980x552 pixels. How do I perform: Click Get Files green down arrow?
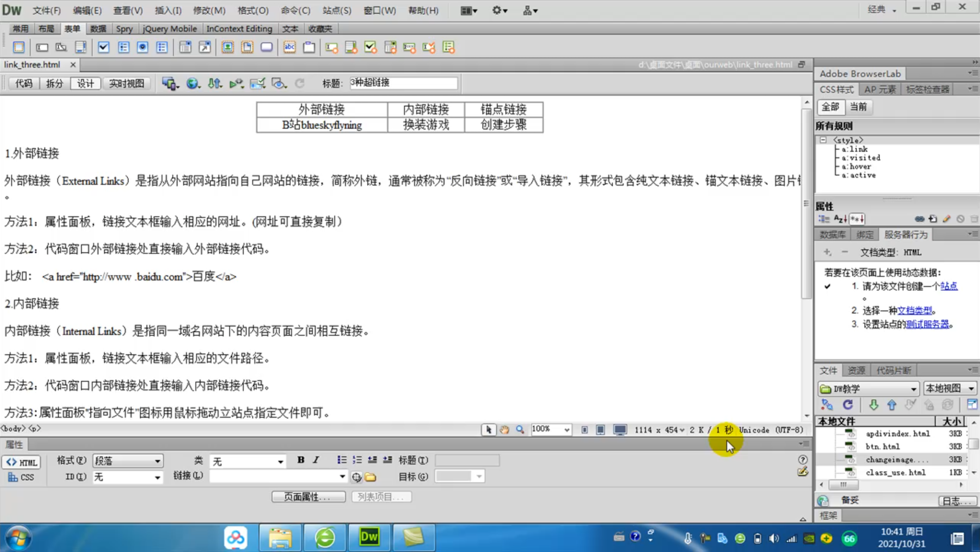pyautogui.click(x=873, y=405)
